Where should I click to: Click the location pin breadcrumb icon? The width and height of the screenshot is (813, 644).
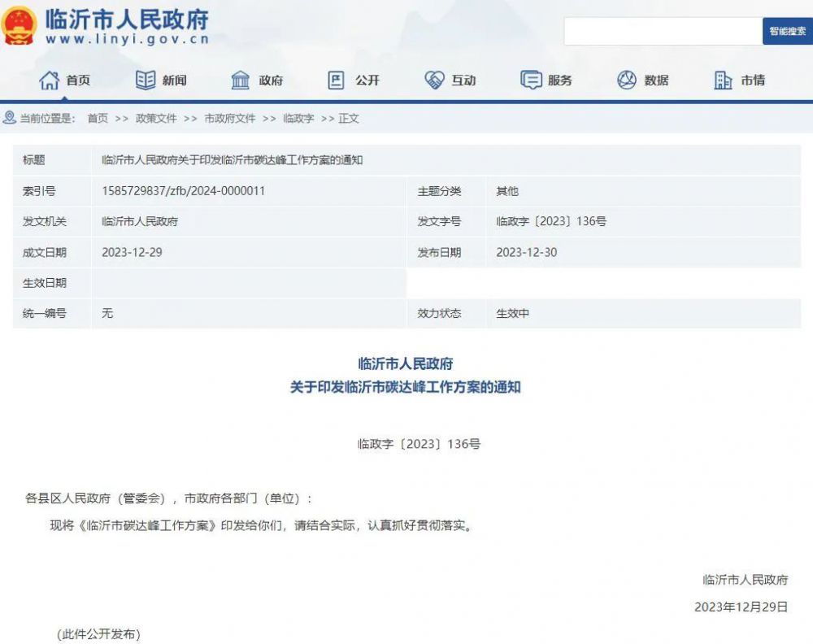[10, 118]
